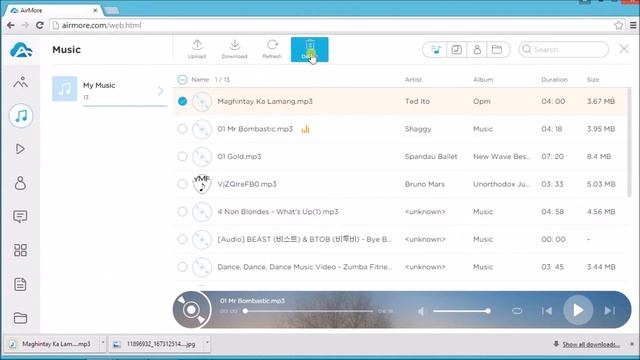Viewport: 640px width, 360px height.
Task: Bookmark the page with the star icon
Action: 619,25
